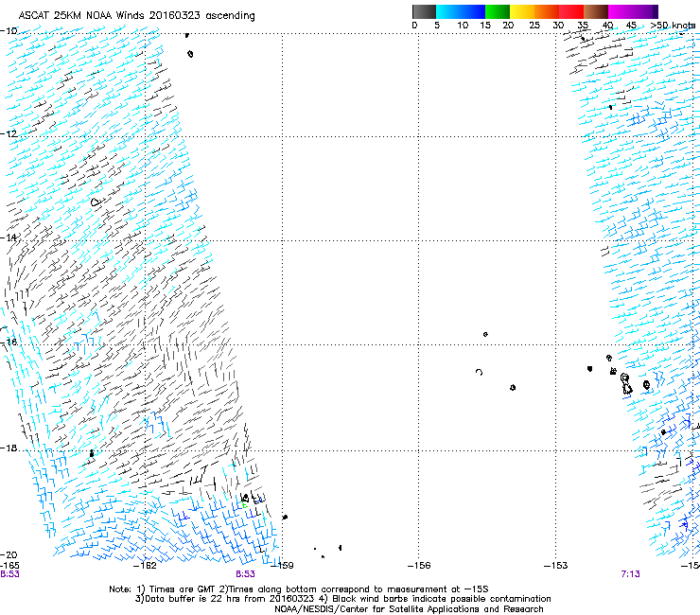Click the '25' label under the color scale
Viewport: 700px width, 615px height.
click(534, 26)
